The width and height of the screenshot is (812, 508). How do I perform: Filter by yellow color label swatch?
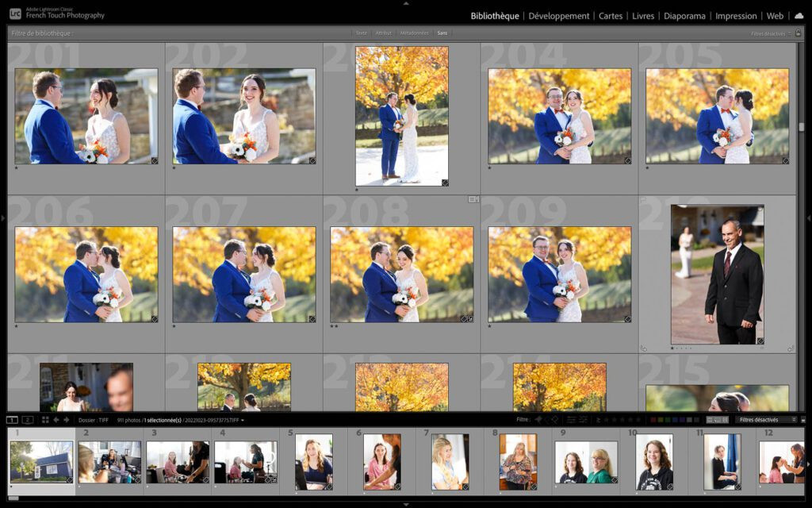click(x=661, y=420)
